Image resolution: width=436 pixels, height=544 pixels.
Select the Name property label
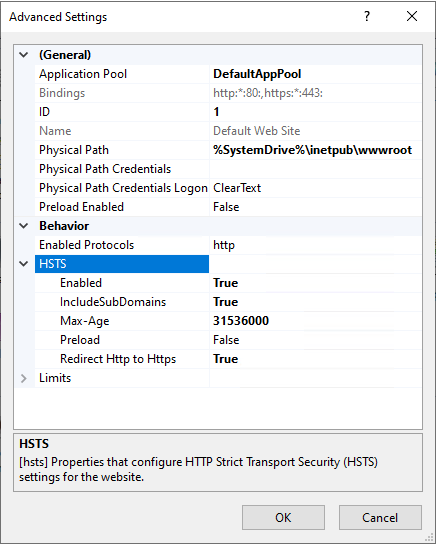click(55, 131)
